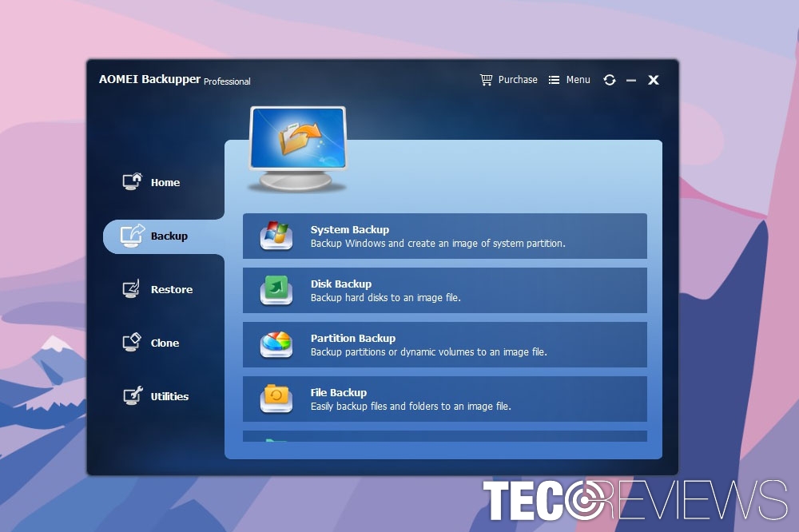Click the shopping cart Purchase icon
The image size is (799, 532).
click(x=486, y=80)
